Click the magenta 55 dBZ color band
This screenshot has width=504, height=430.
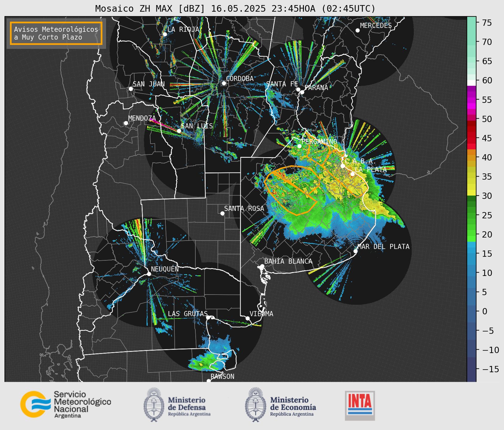471,100
